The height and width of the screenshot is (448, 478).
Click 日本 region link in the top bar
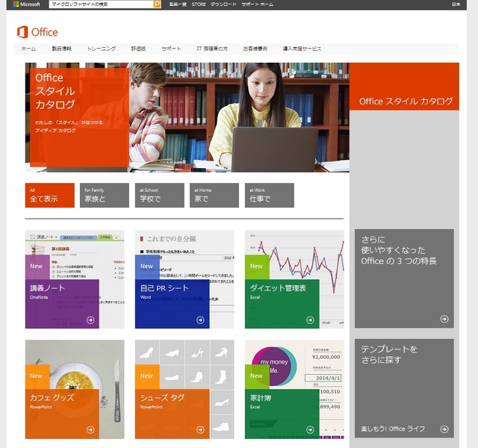click(x=456, y=4)
